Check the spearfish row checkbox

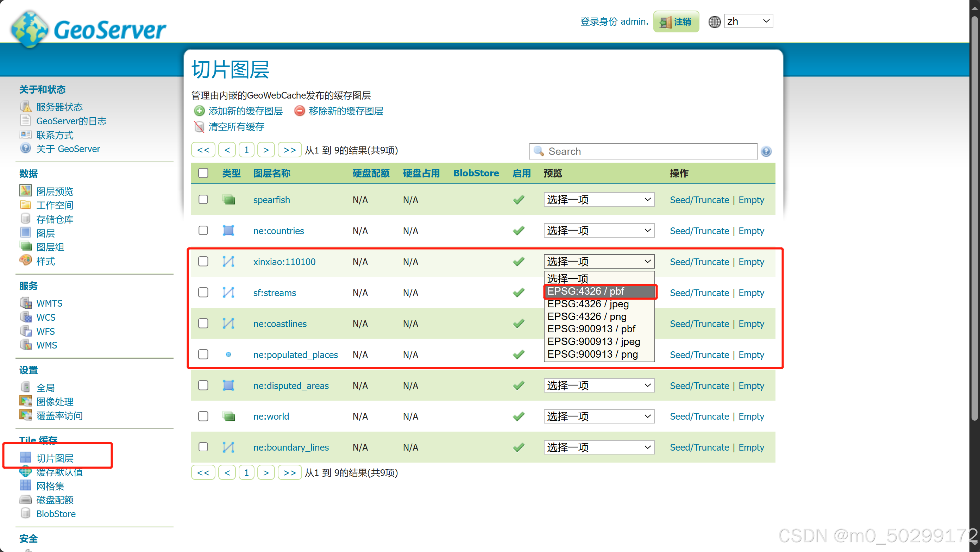tap(203, 199)
